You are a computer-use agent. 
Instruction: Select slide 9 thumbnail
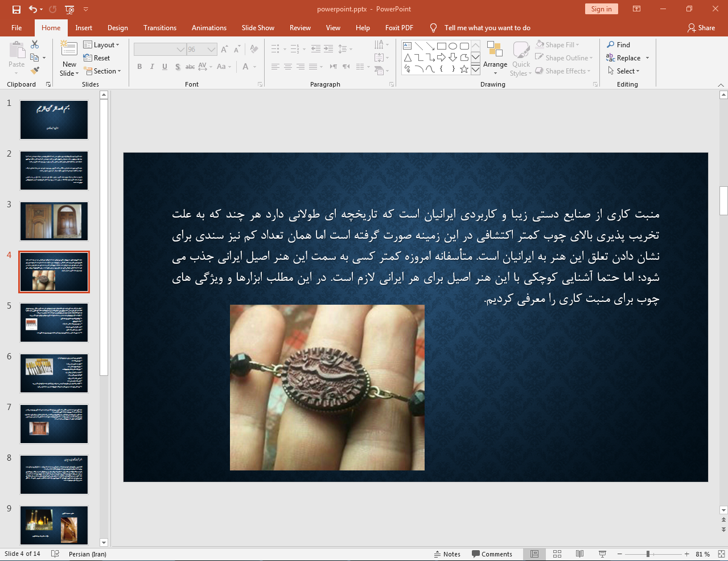[54, 525]
